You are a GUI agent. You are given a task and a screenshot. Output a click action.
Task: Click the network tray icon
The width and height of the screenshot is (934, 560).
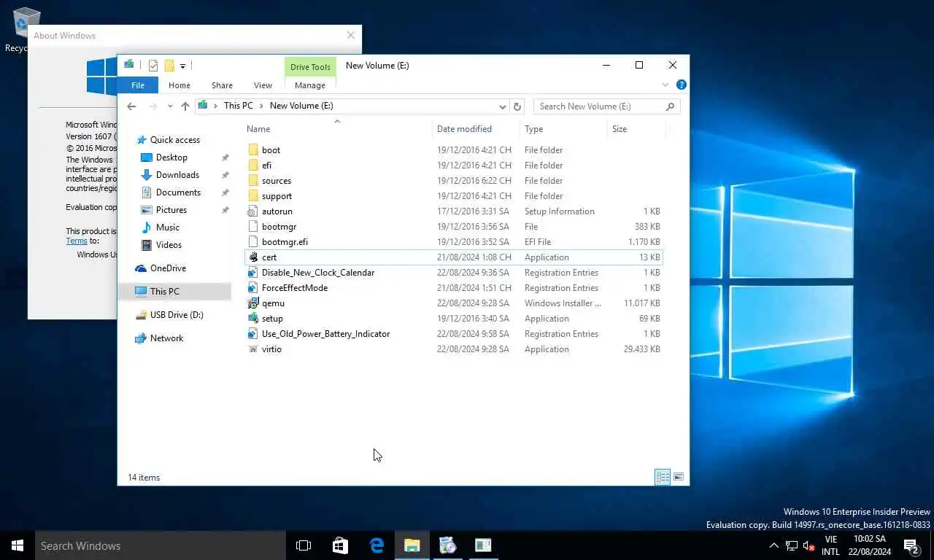792,545
